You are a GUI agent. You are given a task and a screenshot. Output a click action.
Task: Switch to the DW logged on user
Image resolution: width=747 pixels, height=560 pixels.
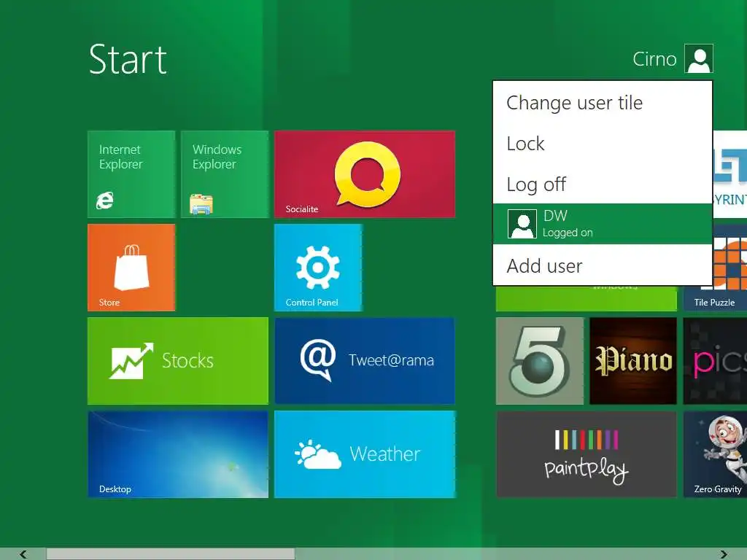tap(603, 224)
